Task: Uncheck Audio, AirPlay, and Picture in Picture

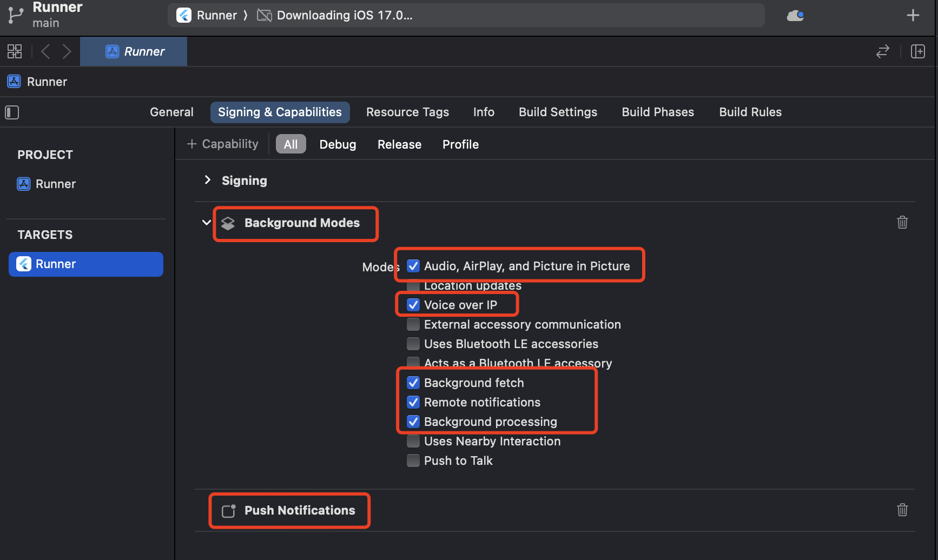Action: pos(413,266)
